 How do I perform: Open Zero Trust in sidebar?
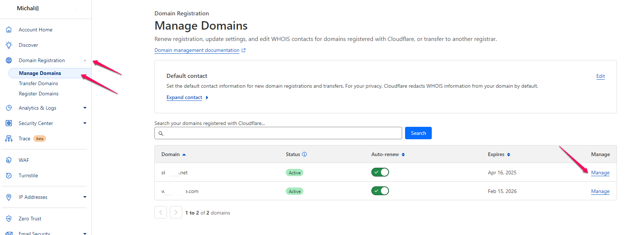pyautogui.click(x=30, y=219)
